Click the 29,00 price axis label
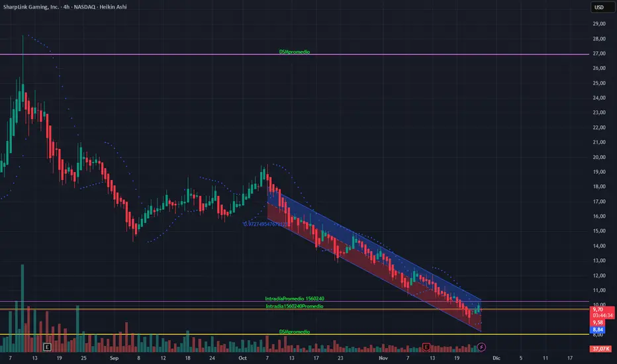This screenshot has height=364, width=617. tap(599, 24)
